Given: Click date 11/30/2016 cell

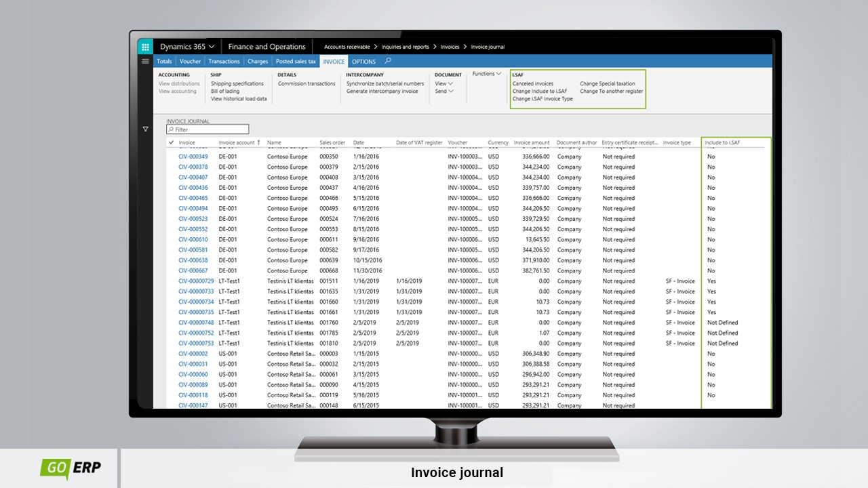Looking at the screenshot, I should 367,270.
